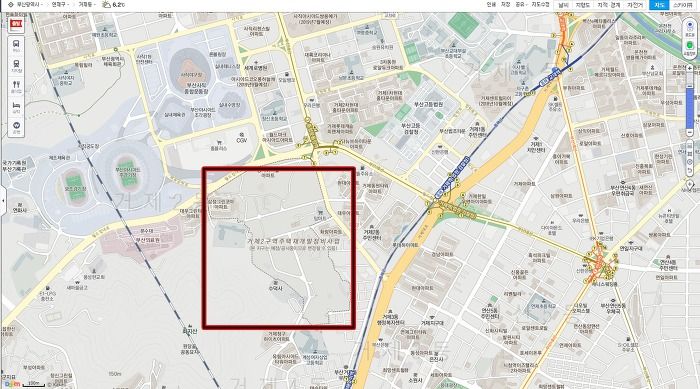Click the 우리은행 bank marker near the intersection
700x389 pixels.
pos(312,103)
